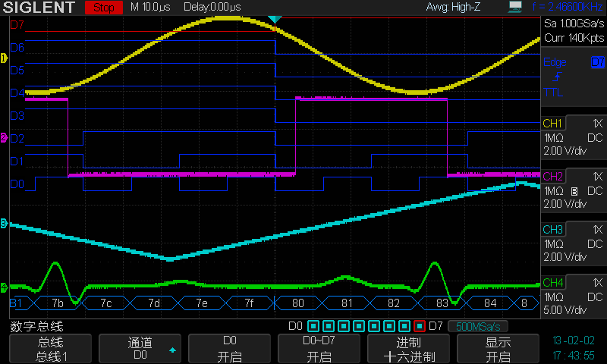Viewport: 607px width, 364px height.
Task: Click the magenta channel 2 ground marker
Action: tap(4, 137)
